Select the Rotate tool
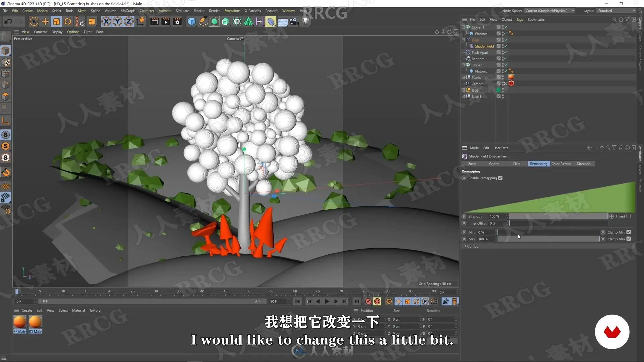 [68, 22]
